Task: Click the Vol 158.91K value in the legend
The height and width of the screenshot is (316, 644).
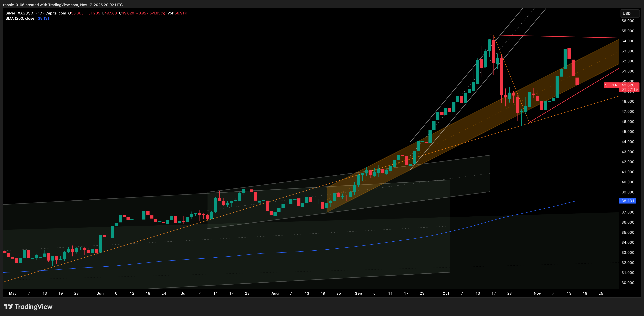Action: tap(180, 13)
